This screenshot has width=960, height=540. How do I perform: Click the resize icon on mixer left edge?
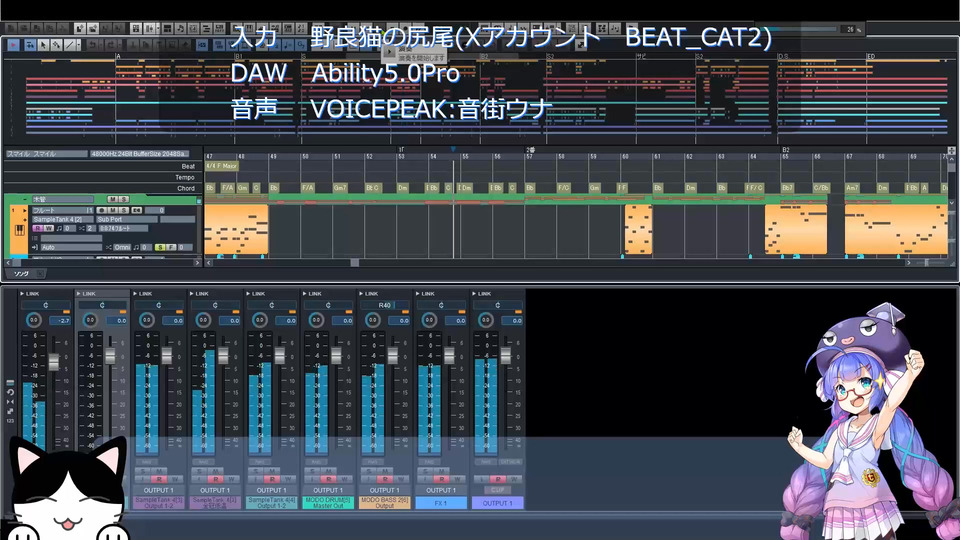pos(10,411)
